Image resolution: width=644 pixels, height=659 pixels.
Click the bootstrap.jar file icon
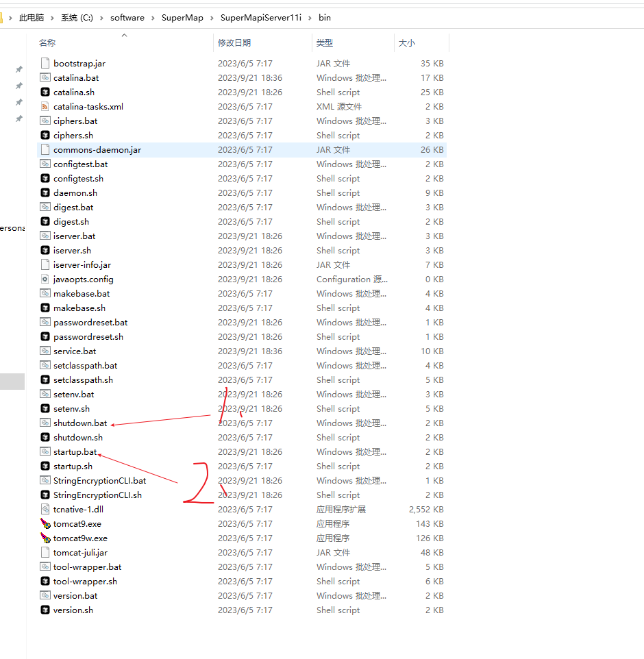click(45, 64)
